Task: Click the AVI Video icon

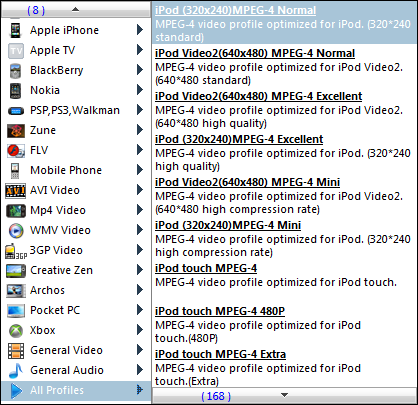Action: pyautogui.click(x=15, y=191)
